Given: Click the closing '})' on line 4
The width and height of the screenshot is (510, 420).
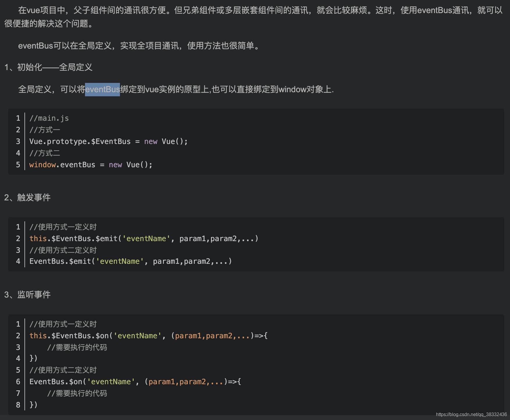Looking at the screenshot, I should coord(33,358).
